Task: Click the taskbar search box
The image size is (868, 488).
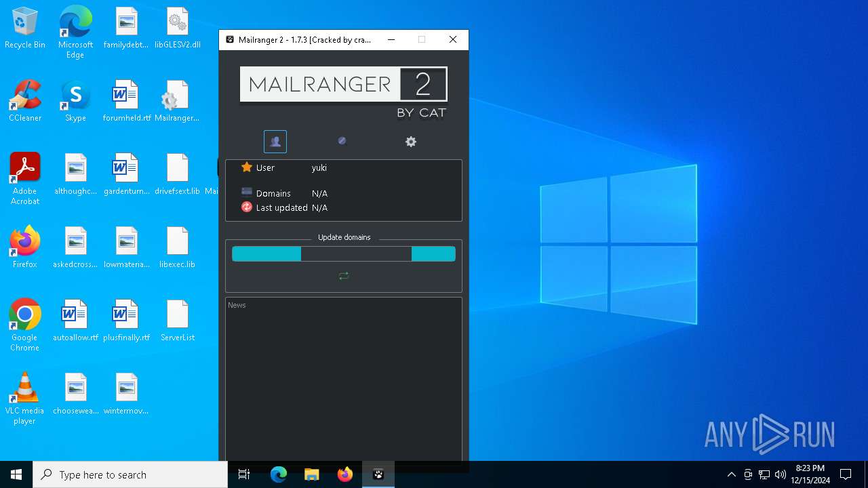Action: [x=130, y=474]
